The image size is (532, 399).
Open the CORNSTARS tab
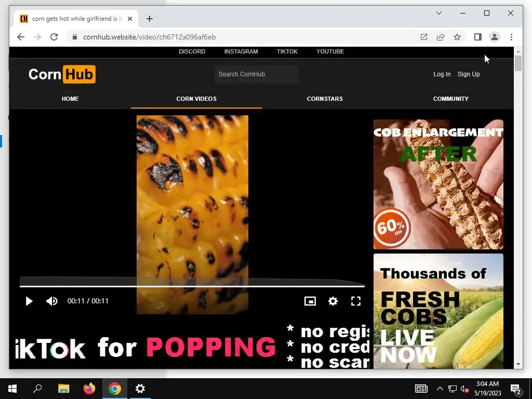point(325,99)
